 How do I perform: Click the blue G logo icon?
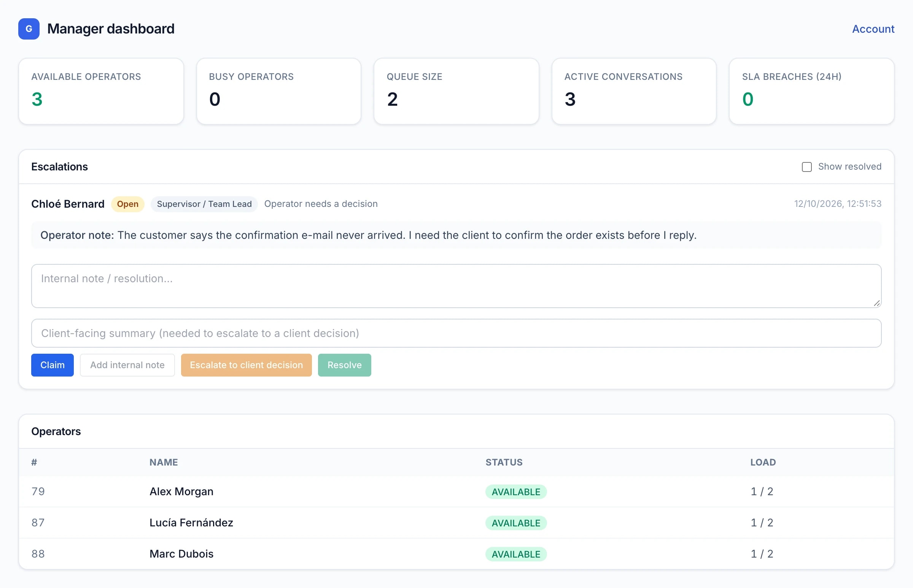pos(29,29)
